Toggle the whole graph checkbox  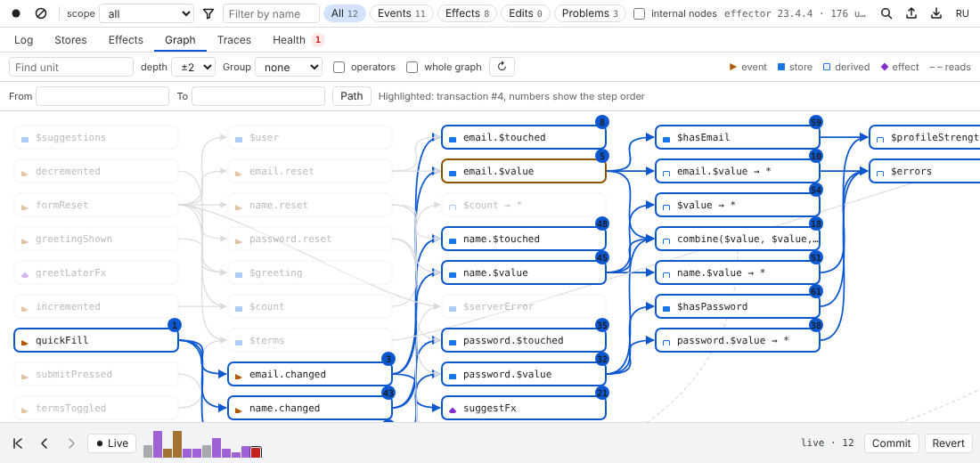tap(412, 67)
